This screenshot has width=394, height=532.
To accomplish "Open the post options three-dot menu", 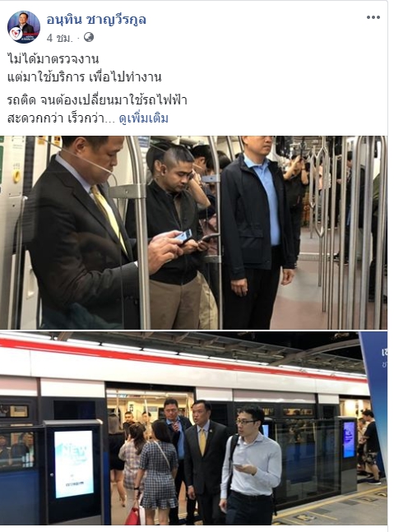I will point(373,17).
